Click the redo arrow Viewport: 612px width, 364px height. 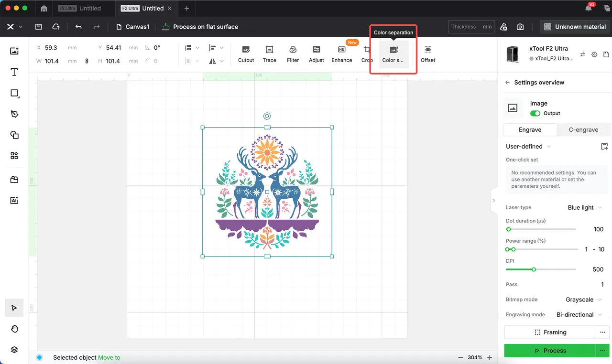97,27
